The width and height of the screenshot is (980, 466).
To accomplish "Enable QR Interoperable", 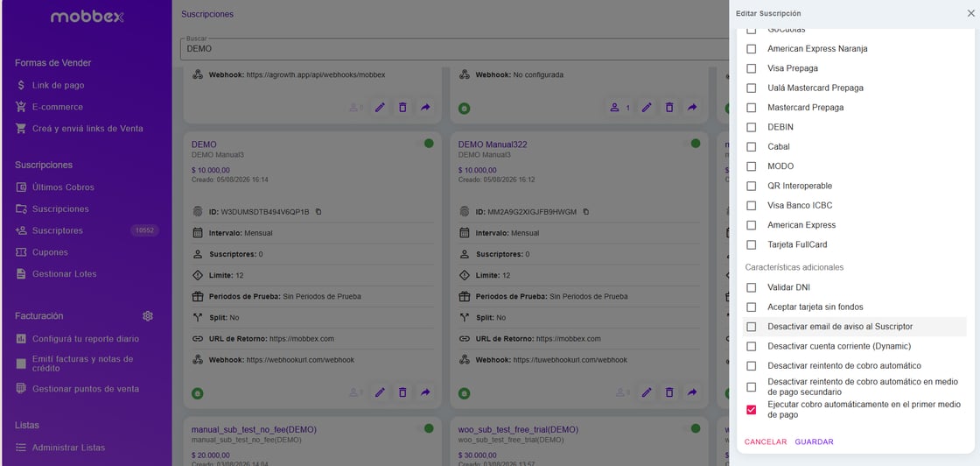I will 752,186.
